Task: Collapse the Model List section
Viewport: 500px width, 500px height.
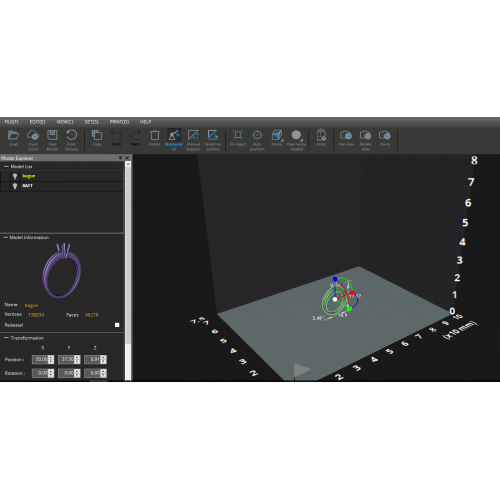Action: 6,166
